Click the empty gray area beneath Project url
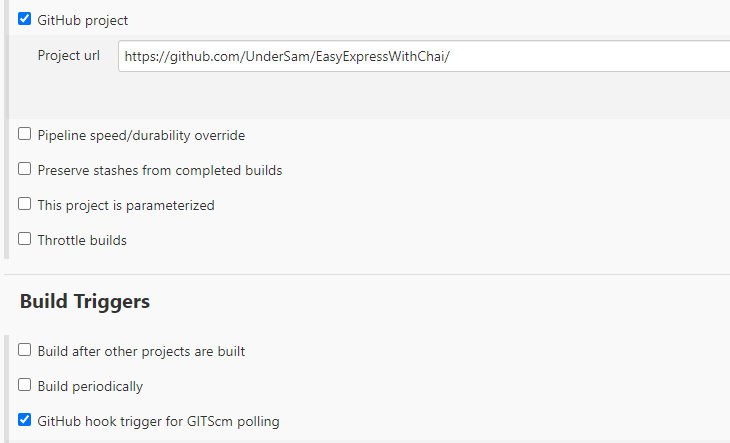The width and height of the screenshot is (730, 443). [x=369, y=95]
